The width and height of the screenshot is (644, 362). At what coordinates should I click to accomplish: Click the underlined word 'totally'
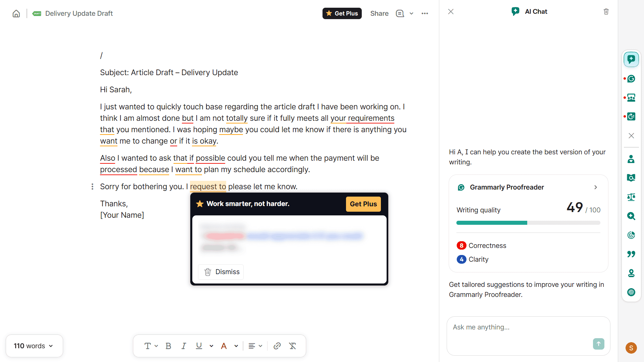pos(237,118)
